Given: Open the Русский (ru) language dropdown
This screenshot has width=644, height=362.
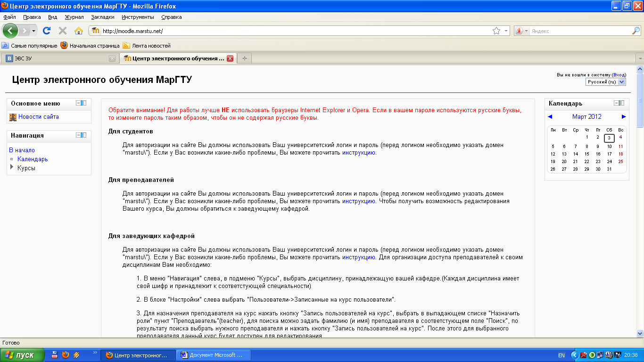Looking at the screenshot, I should [x=606, y=82].
